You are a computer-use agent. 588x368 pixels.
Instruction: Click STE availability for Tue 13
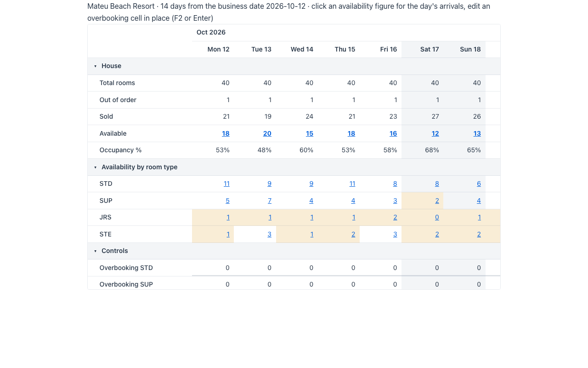pyautogui.click(x=270, y=234)
